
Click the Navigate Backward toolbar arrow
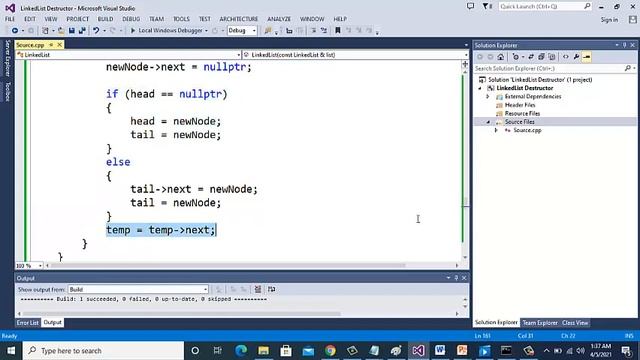[15, 31]
